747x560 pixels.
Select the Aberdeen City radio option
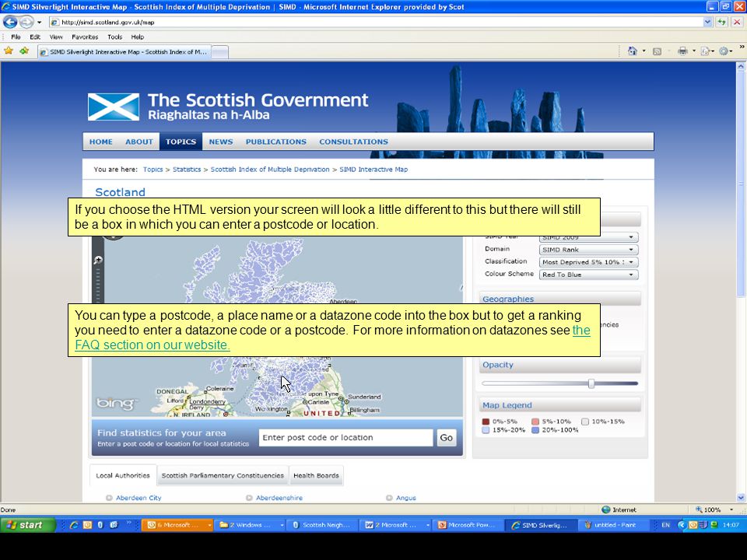coord(109,498)
